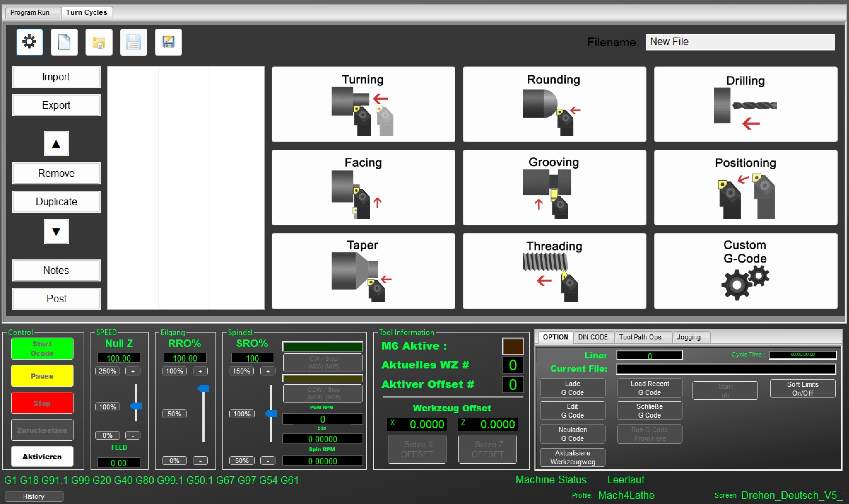Select the Facing cycle tile
The width and height of the screenshot is (849, 504).
(x=363, y=188)
